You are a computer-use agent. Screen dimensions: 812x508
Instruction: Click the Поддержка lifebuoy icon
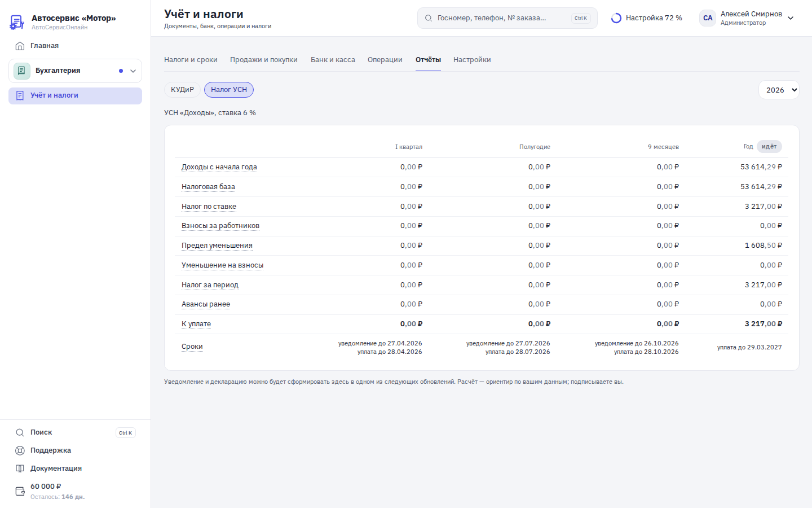(x=20, y=450)
